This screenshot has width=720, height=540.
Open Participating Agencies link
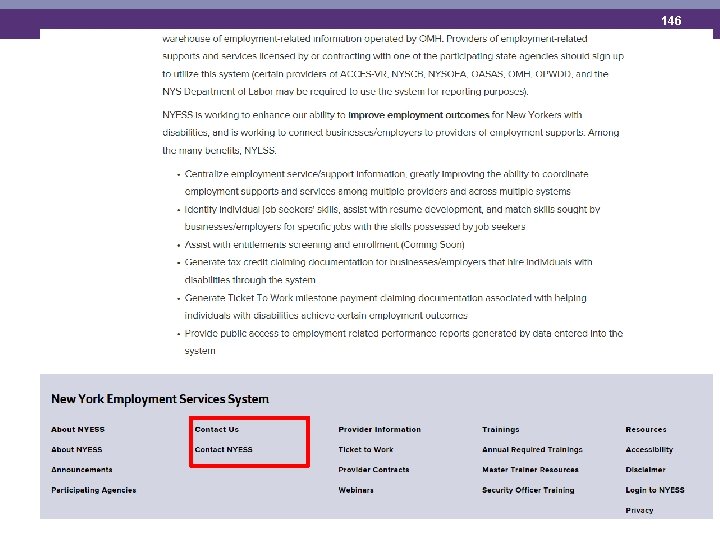[94, 490]
